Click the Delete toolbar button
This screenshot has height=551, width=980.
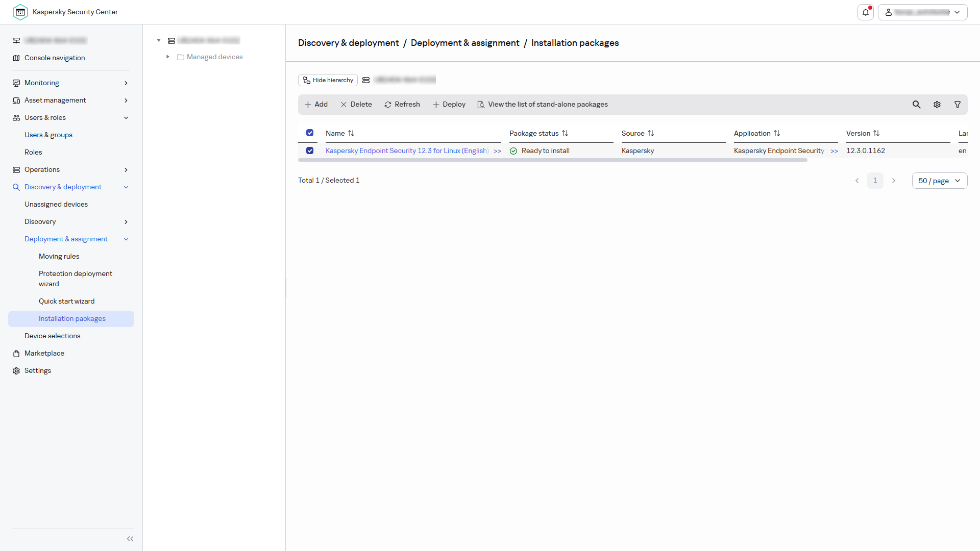point(356,105)
